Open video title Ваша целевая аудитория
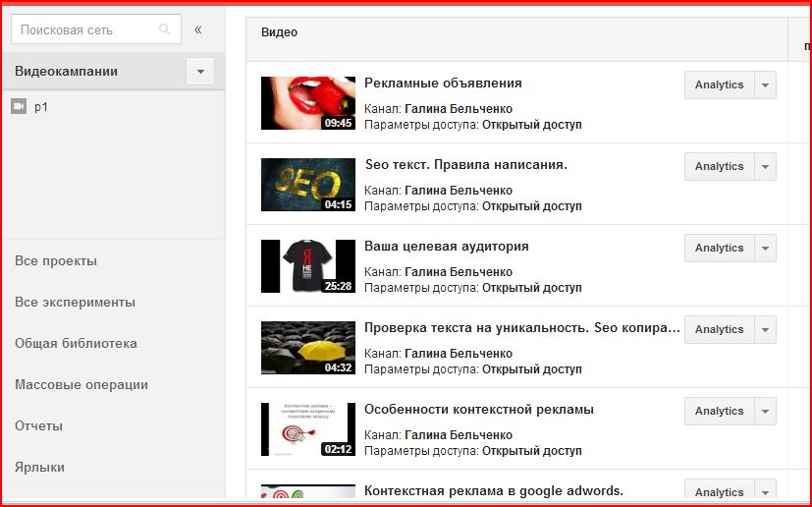This screenshot has width=812, height=507. point(447,247)
